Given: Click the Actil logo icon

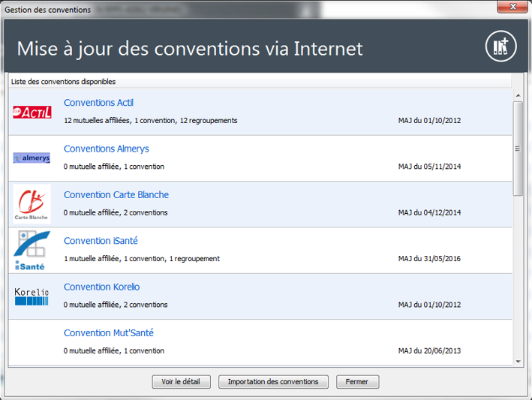Looking at the screenshot, I should [32, 113].
